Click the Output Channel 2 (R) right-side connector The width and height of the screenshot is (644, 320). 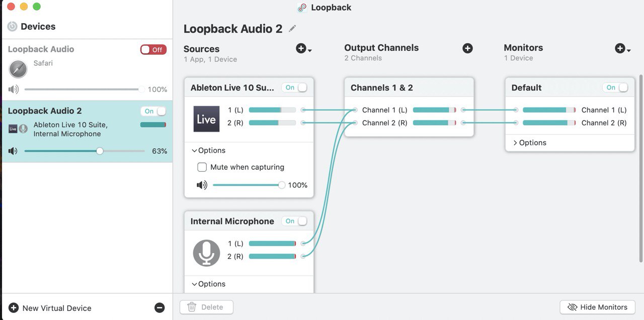[463, 123]
